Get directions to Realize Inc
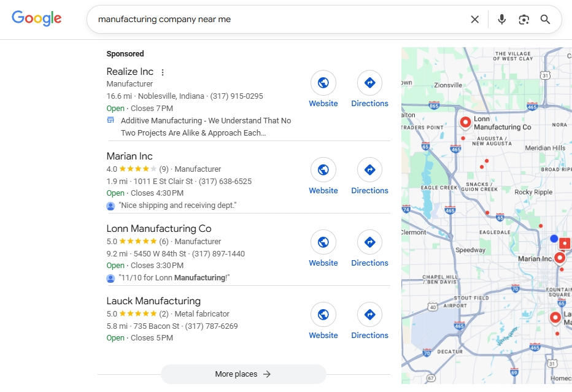 click(x=369, y=83)
